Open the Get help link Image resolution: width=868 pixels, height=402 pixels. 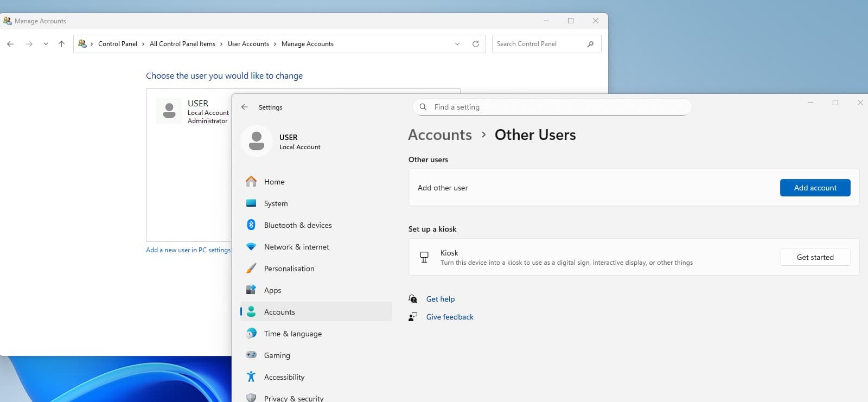440,299
